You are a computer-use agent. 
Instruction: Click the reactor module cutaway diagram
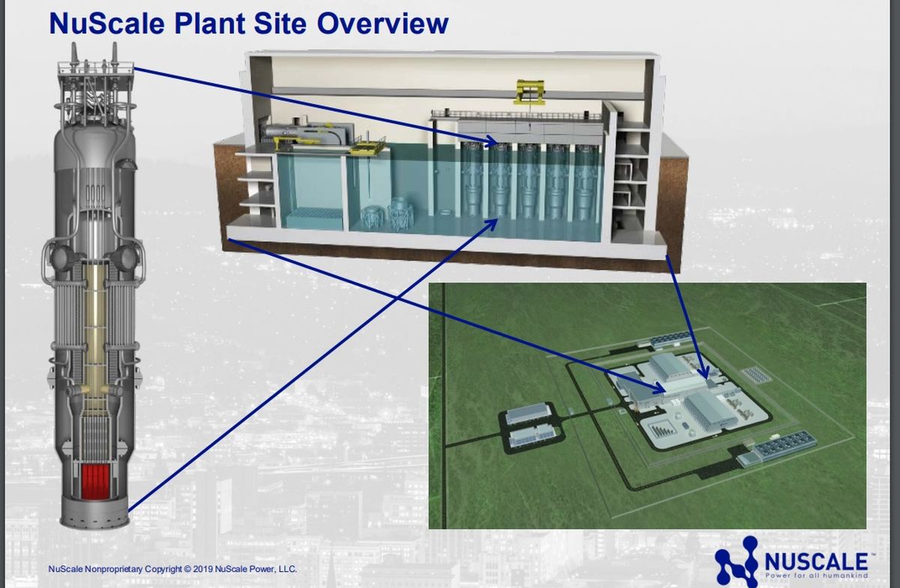pos(94,285)
